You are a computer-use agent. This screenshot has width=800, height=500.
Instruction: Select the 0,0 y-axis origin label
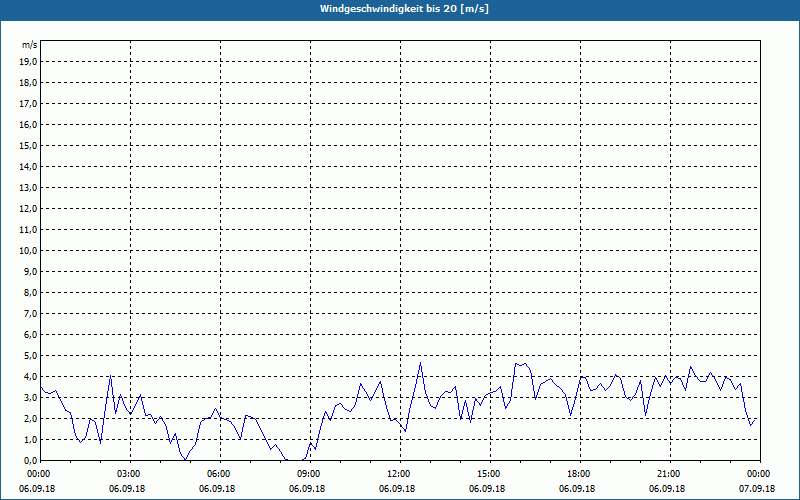[x=30, y=460]
